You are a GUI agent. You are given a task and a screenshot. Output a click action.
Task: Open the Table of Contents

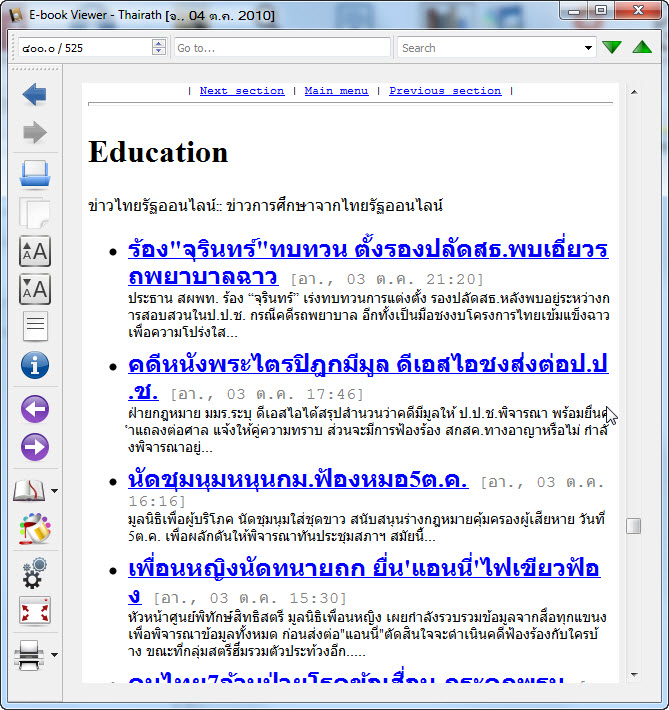pyautogui.click(x=34, y=327)
